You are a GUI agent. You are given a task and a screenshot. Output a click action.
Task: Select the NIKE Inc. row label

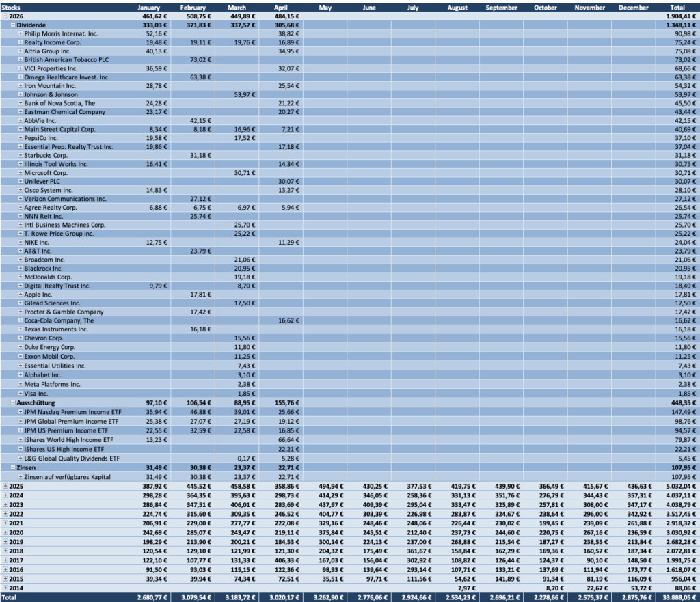point(37,243)
